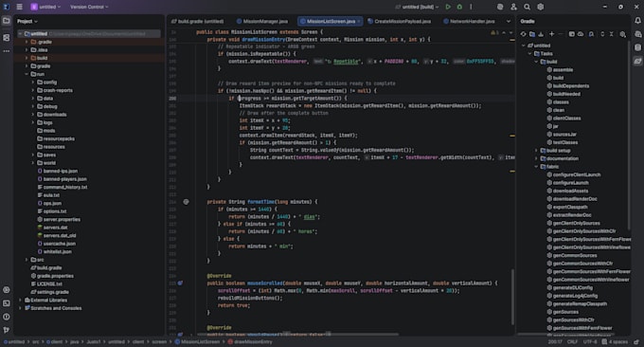This screenshot has height=347, width=644.
Task: Click the override gutter icon beside mouseScrolled
Action: click(180, 283)
